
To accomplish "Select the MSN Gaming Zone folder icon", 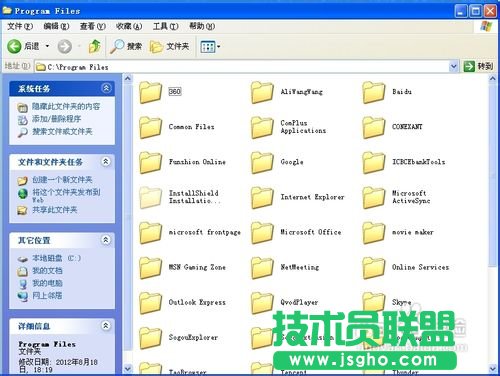I will coord(150,268).
